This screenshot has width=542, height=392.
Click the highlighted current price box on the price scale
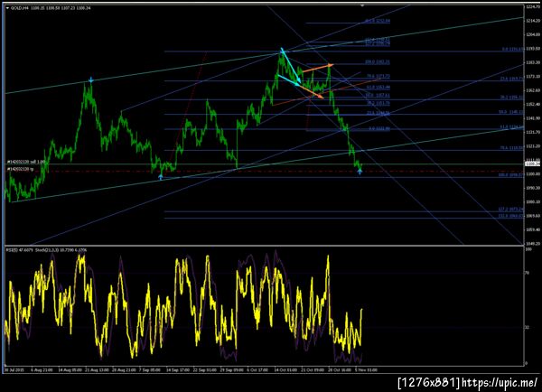tap(533, 163)
